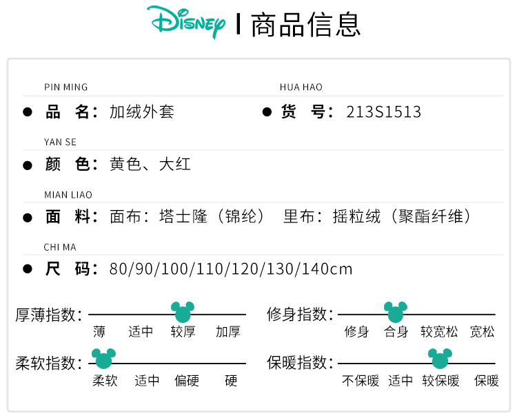The image size is (517, 420).
Task: Click the lining text 摇粒绒（聚酯纤维）
Action: (403, 216)
